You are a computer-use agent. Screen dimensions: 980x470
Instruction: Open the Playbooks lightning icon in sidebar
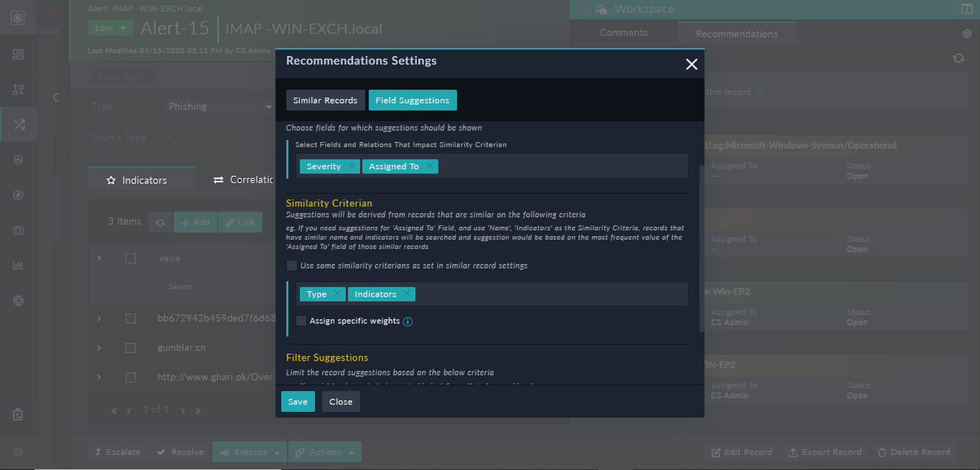tap(18, 194)
